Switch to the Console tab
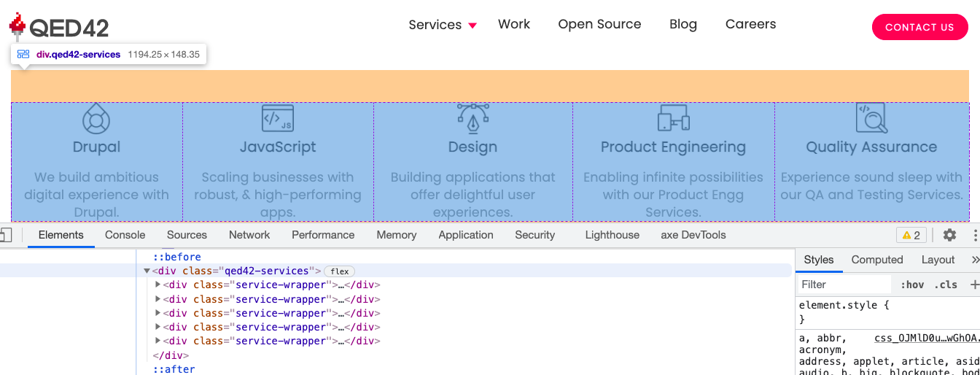The width and height of the screenshot is (980, 375). tap(125, 235)
